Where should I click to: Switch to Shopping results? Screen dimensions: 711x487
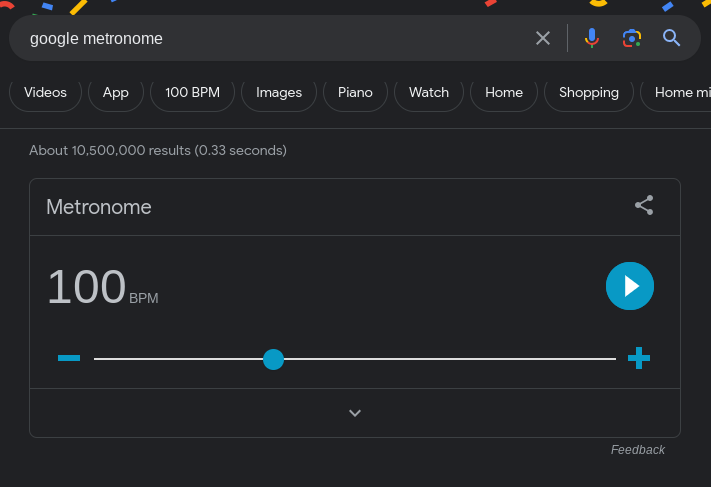tap(589, 93)
